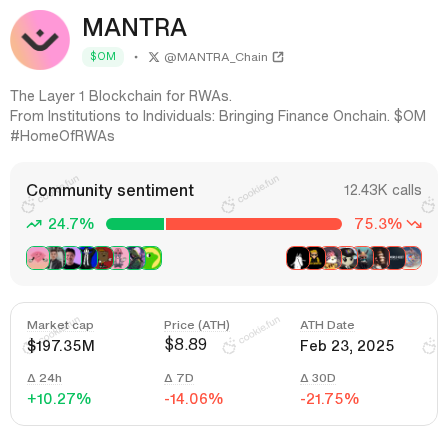Click the Price (ATH) label
This screenshot has width=448, height=436.
(x=197, y=325)
